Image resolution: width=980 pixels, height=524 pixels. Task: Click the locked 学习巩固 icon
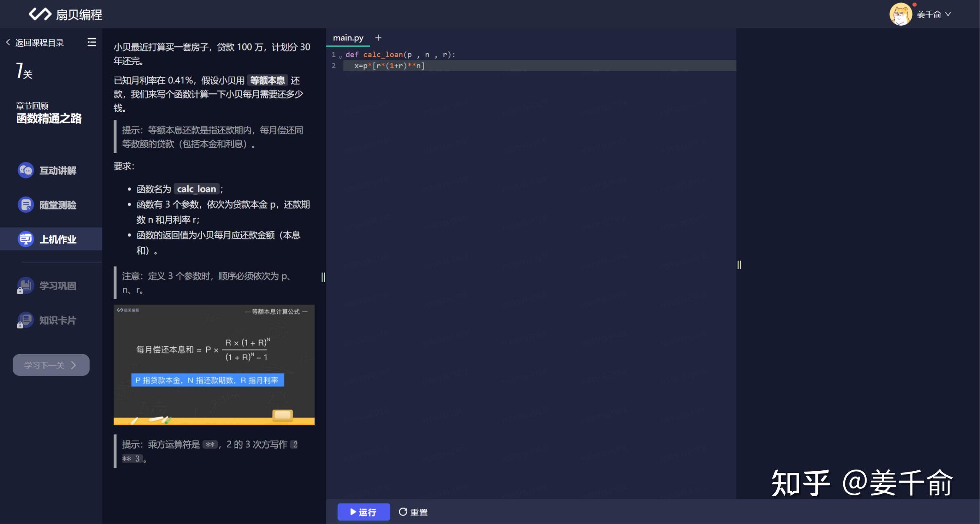coord(25,285)
